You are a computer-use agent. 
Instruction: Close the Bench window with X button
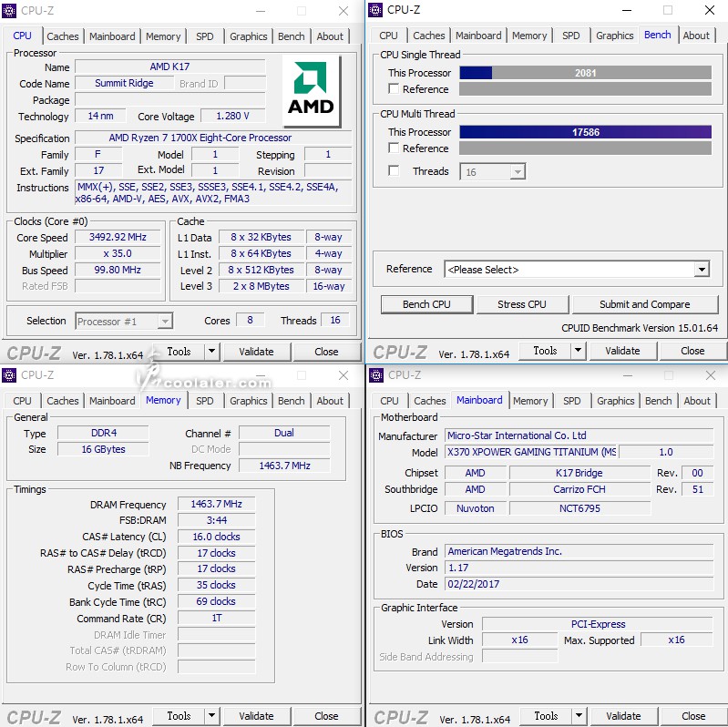tap(710, 10)
